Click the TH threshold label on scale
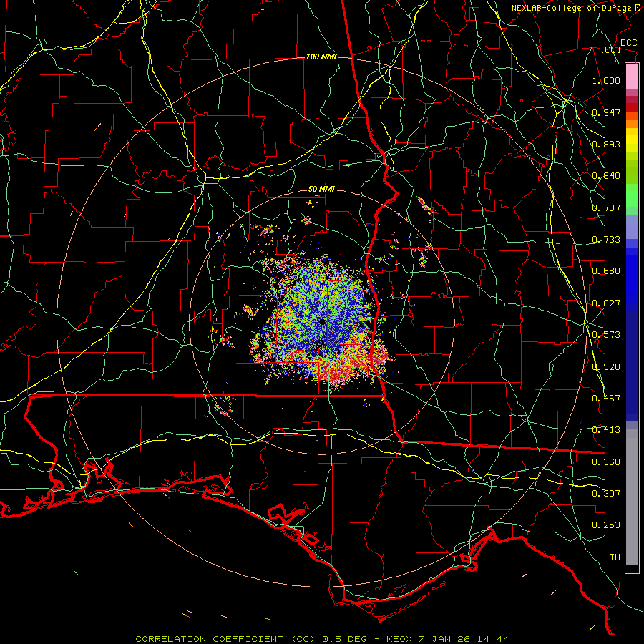Screen dimensions: 644x644 pyautogui.click(x=615, y=557)
